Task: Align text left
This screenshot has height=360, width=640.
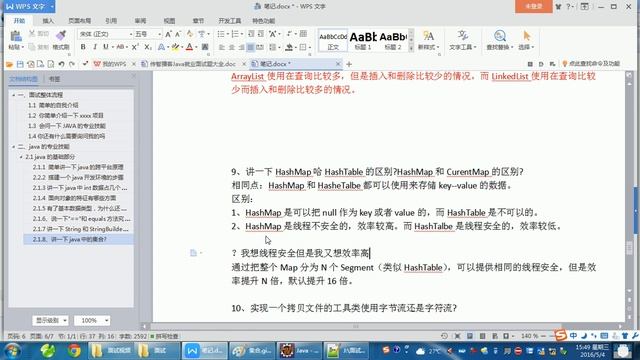Action: pyautogui.click(x=222, y=47)
